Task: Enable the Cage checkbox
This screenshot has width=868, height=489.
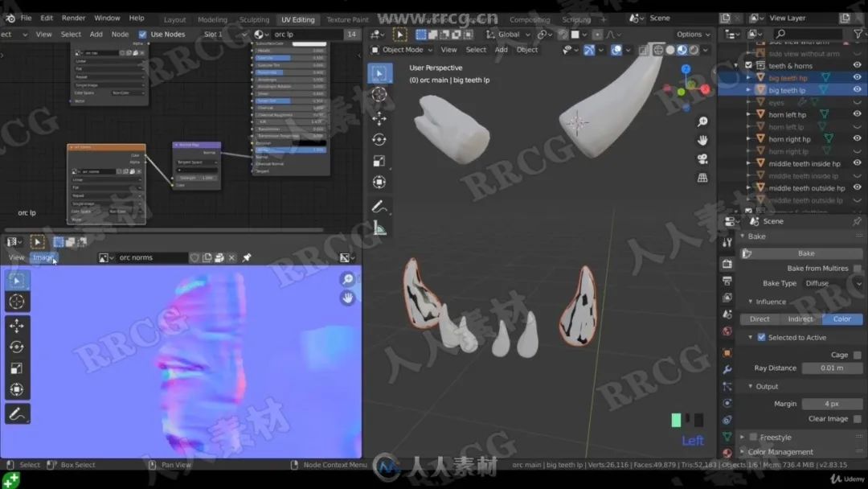Action: [857, 355]
